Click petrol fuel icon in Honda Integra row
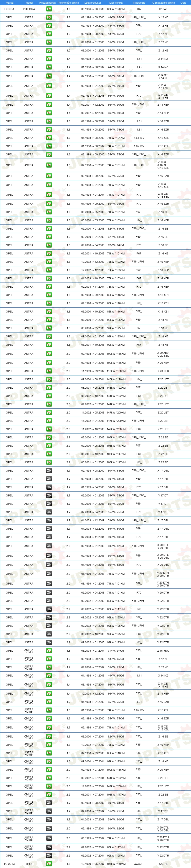191x868 pixels. coord(49,9)
